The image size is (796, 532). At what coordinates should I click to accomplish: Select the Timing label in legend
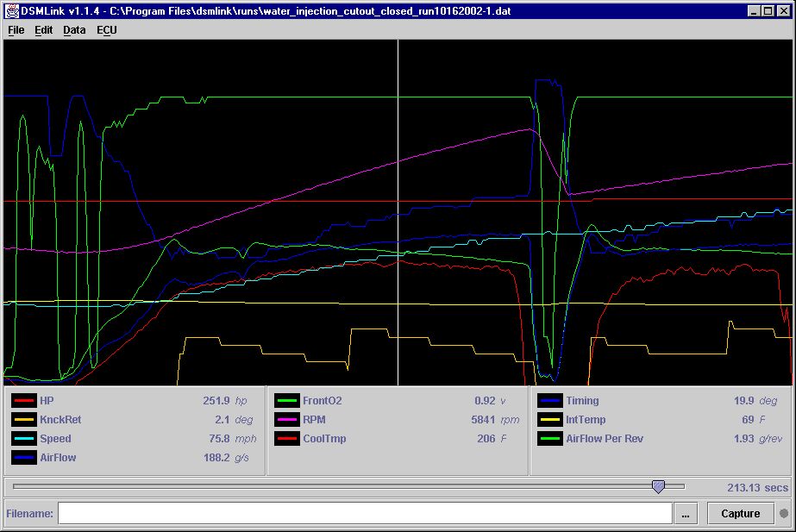point(582,401)
